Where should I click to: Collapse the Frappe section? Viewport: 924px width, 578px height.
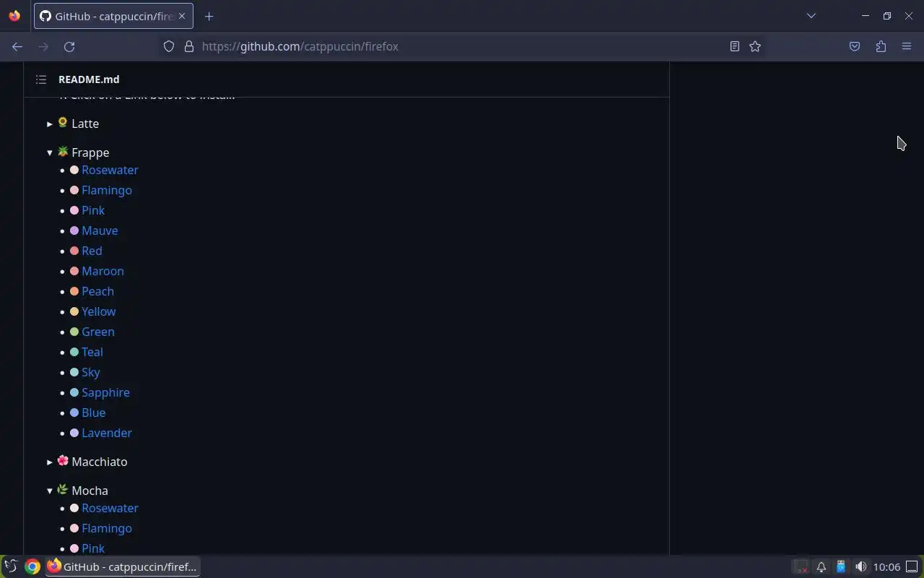[78, 152]
